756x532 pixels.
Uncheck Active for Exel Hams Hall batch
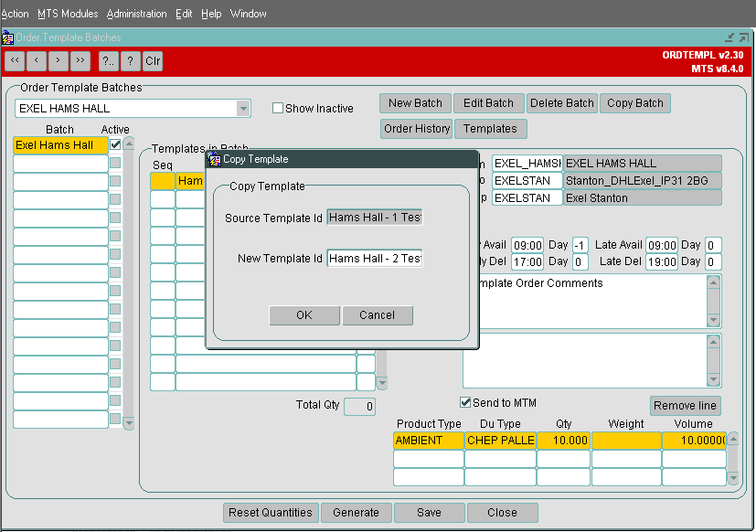point(115,144)
